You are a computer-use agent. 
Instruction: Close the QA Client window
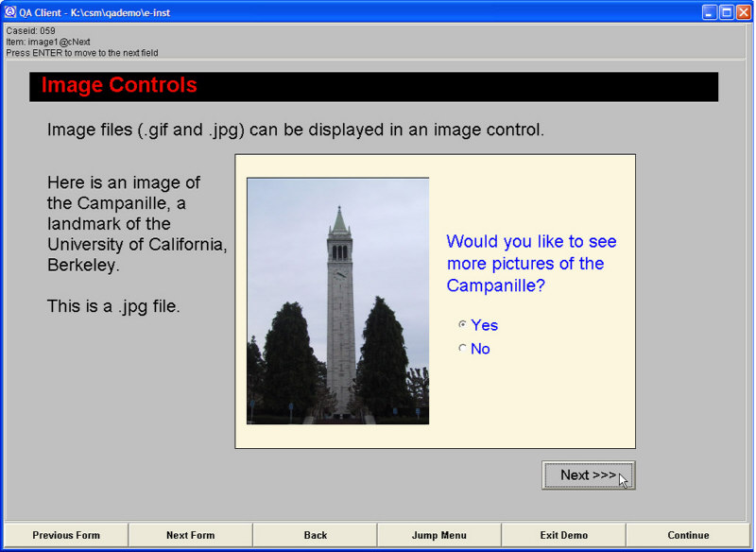743,12
